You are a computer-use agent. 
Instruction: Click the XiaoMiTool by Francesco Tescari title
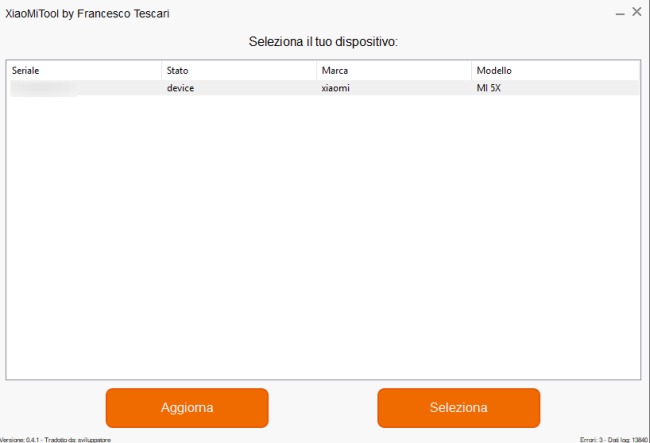coord(87,14)
